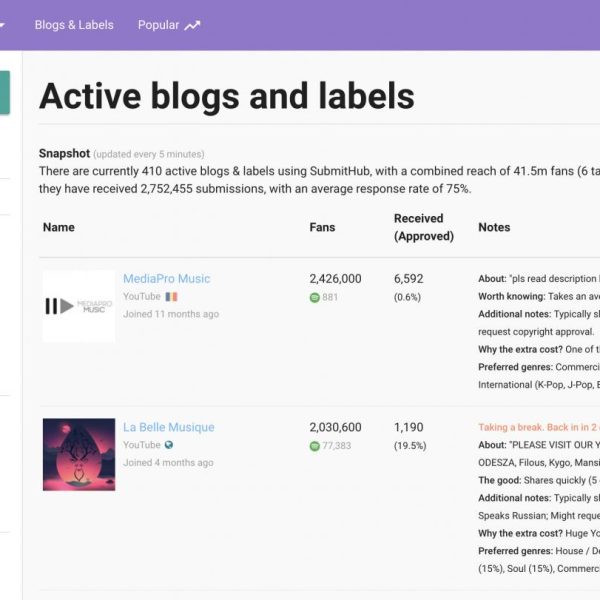Open the Blogs & Labels menu item
600x600 pixels.
(74, 25)
